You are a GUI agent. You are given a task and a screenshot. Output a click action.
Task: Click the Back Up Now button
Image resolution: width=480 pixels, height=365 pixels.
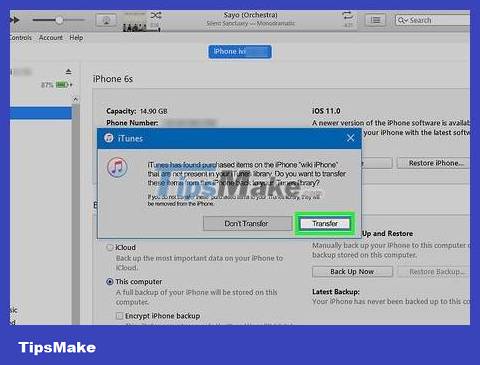[352, 272]
